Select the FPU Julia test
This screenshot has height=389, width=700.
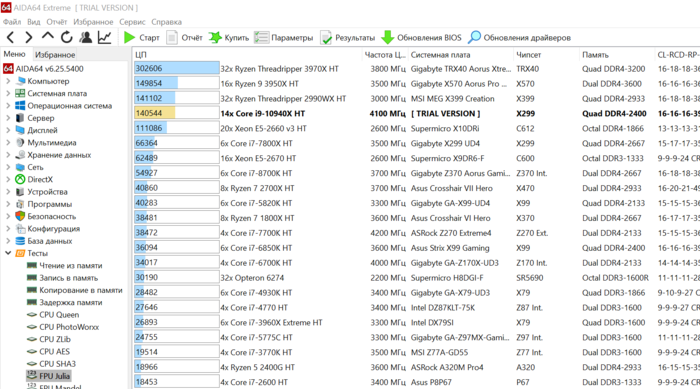[49, 376]
